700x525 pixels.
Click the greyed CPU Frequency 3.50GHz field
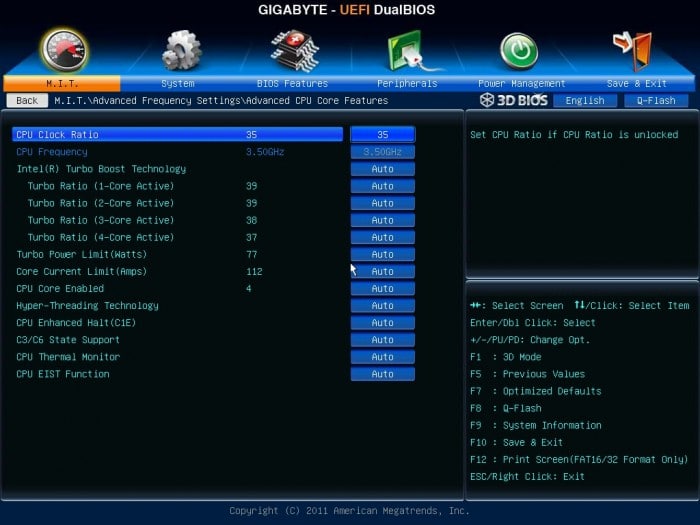pos(383,152)
